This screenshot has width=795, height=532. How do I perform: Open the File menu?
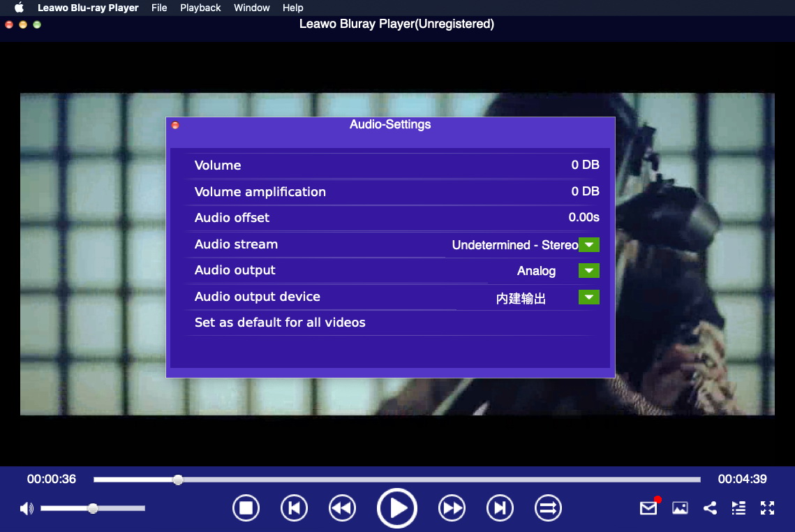click(x=159, y=8)
